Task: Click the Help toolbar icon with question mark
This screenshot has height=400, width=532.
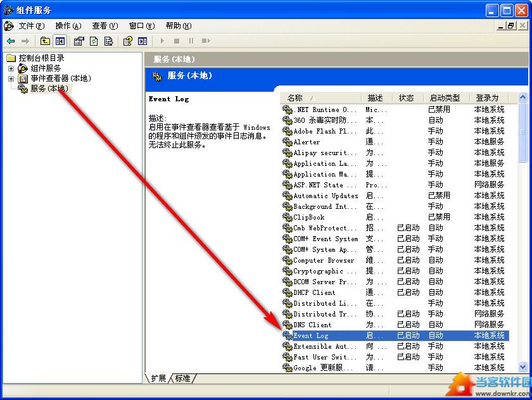Action: pos(128,41)
